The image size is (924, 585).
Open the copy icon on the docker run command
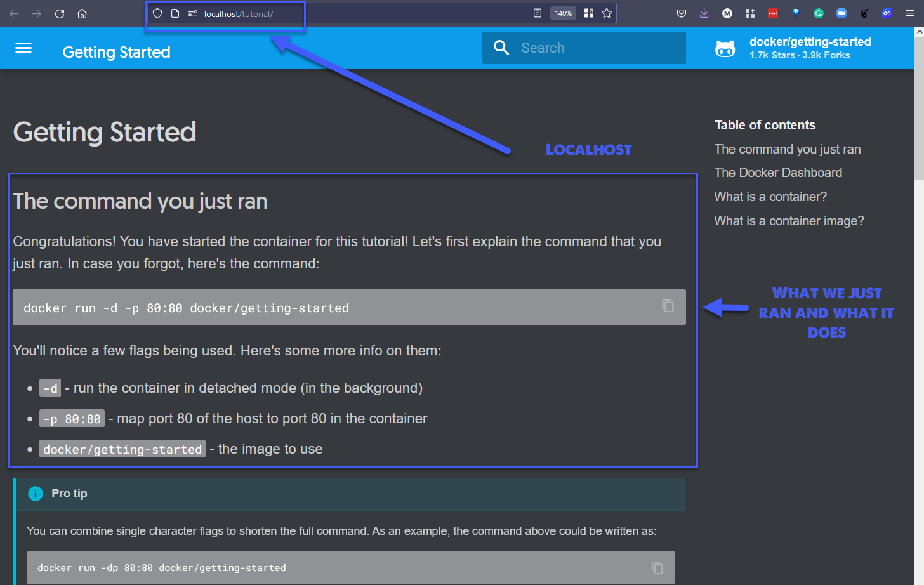[x=668, y=306]
